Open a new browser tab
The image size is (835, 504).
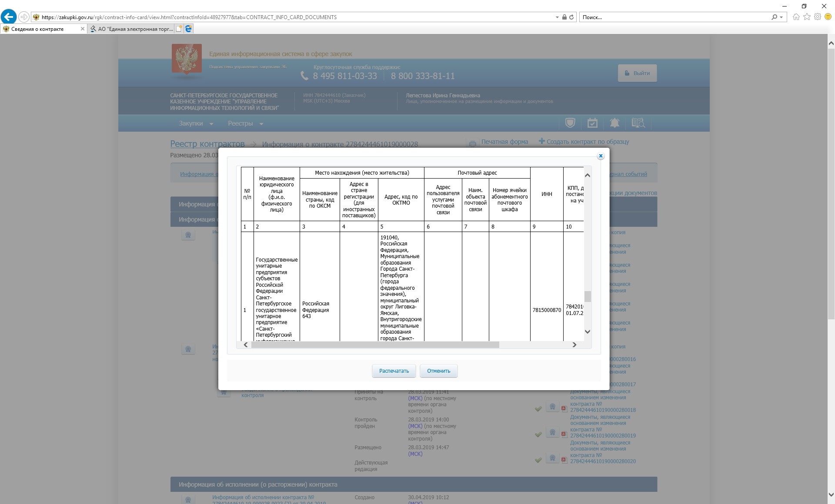click(x=179, y=29)
